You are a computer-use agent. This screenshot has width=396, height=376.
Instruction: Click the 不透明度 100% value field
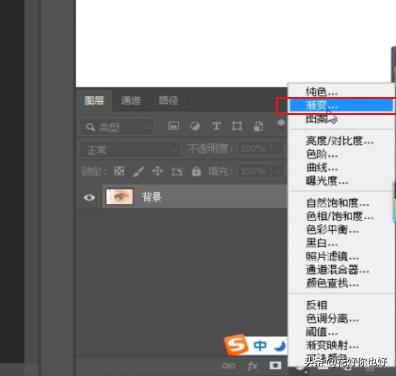coord(254,149)
